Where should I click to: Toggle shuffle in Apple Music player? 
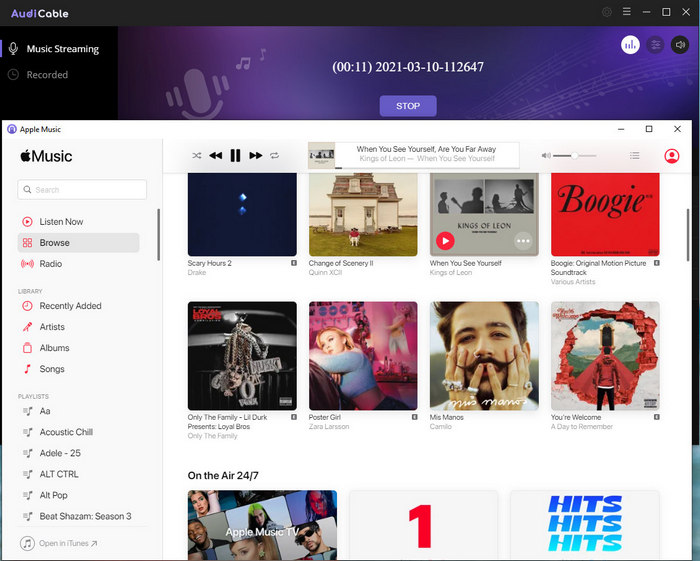196,155
